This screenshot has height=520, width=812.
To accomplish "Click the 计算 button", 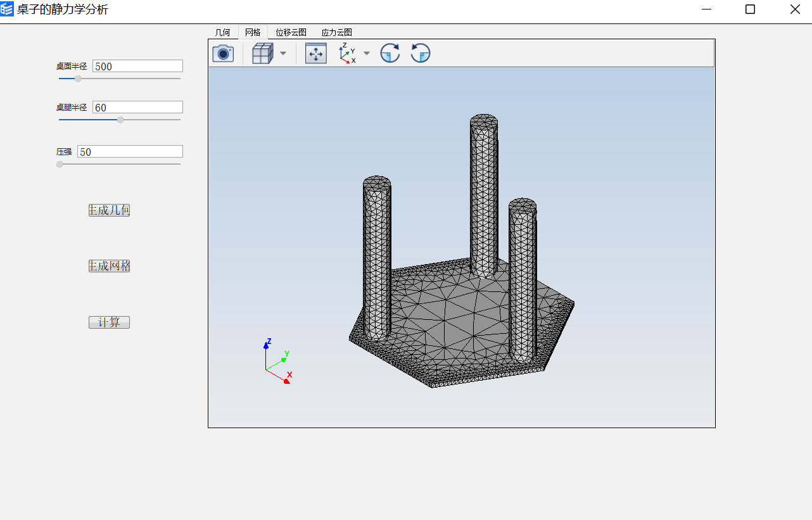I will tap(109, 322).
